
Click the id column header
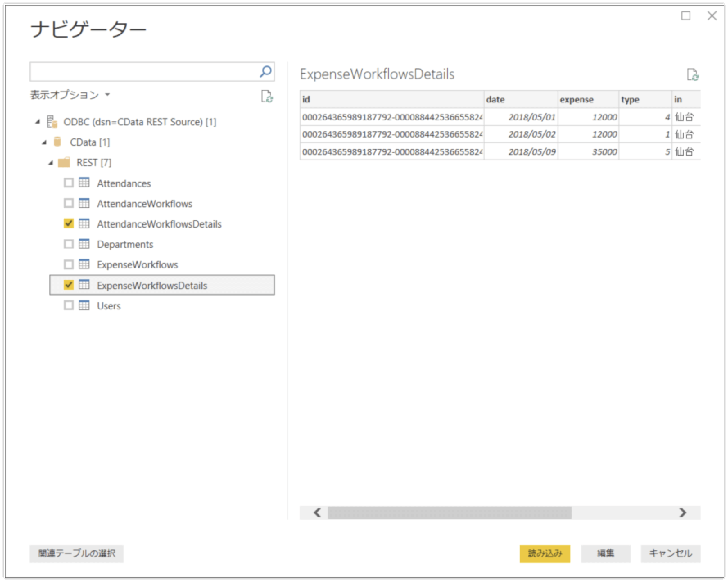click(392, 99)
